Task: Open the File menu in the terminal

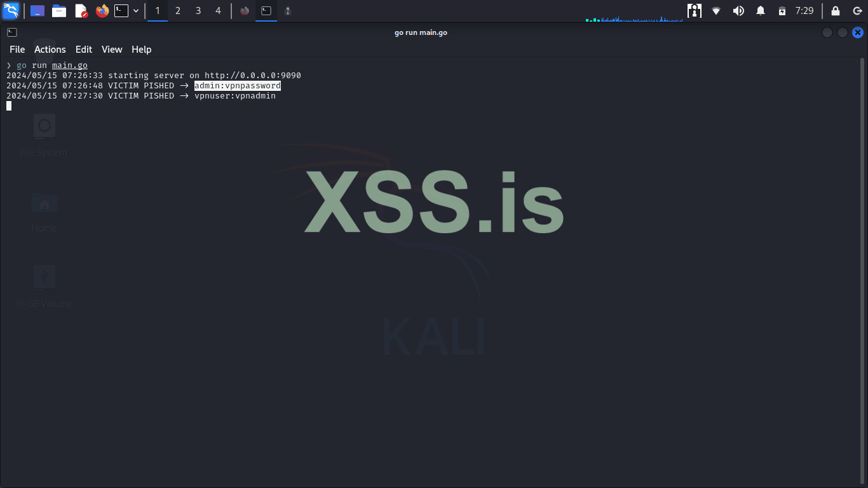Action: pyautogui.click(x=17, y=50)
